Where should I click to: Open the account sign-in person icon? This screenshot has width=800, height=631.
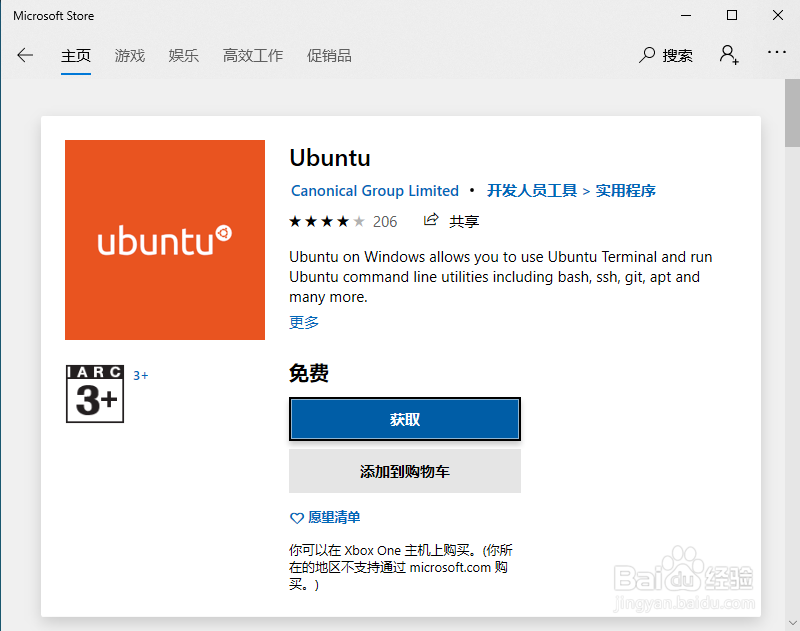coord(729,55)
